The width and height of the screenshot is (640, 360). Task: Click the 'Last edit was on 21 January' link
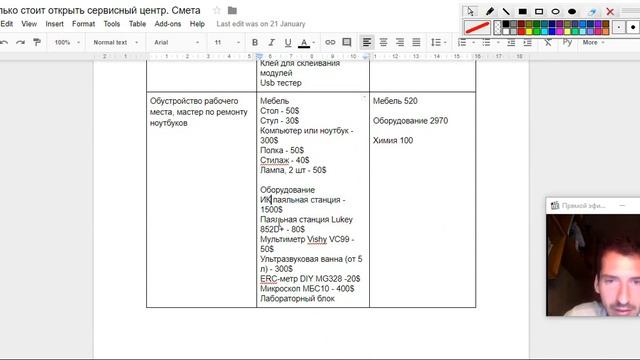261,24
